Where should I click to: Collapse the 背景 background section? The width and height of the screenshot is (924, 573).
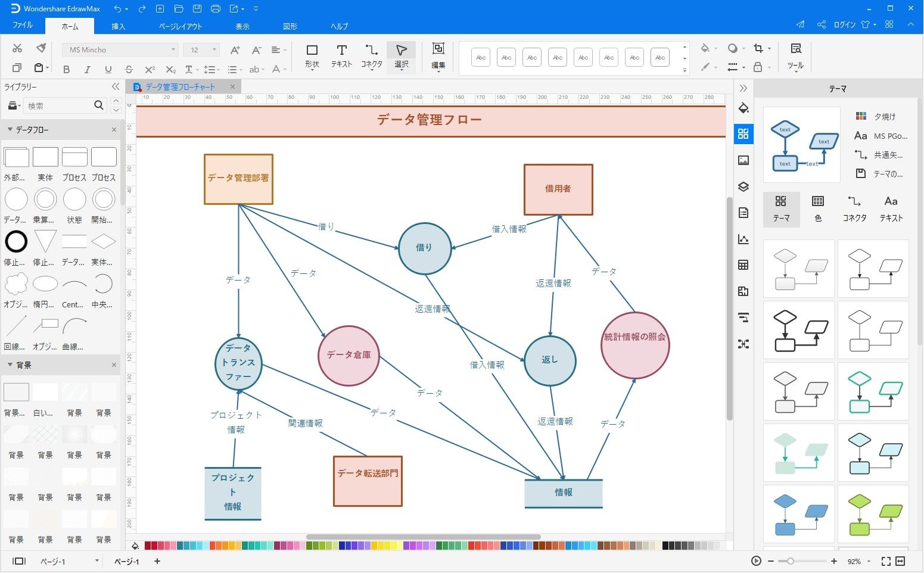(10, 365)
